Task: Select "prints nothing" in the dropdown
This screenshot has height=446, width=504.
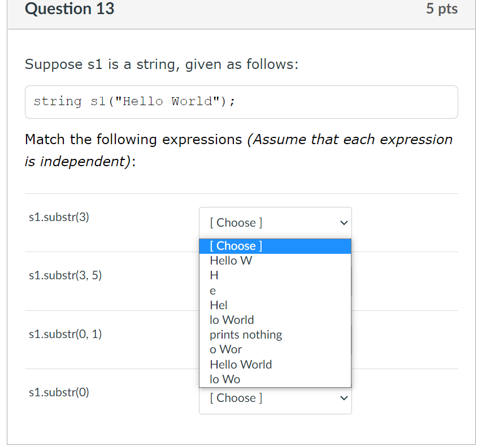Action: click(x=245, y=334)
